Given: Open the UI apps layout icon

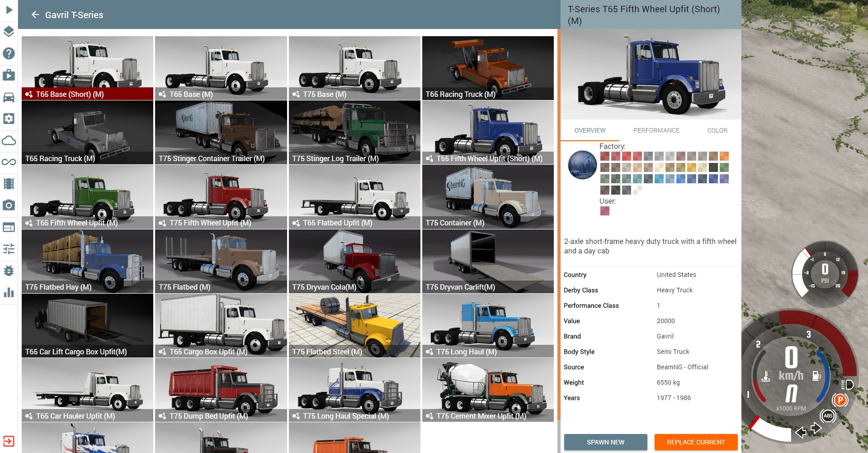Looking at the screenshot, I should point(9,227).
